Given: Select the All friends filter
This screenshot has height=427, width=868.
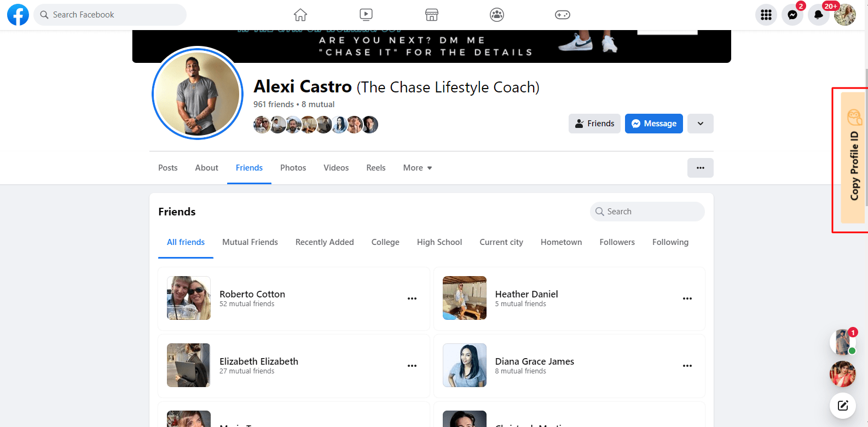Looking at the screenshot, I should point(186,242).
